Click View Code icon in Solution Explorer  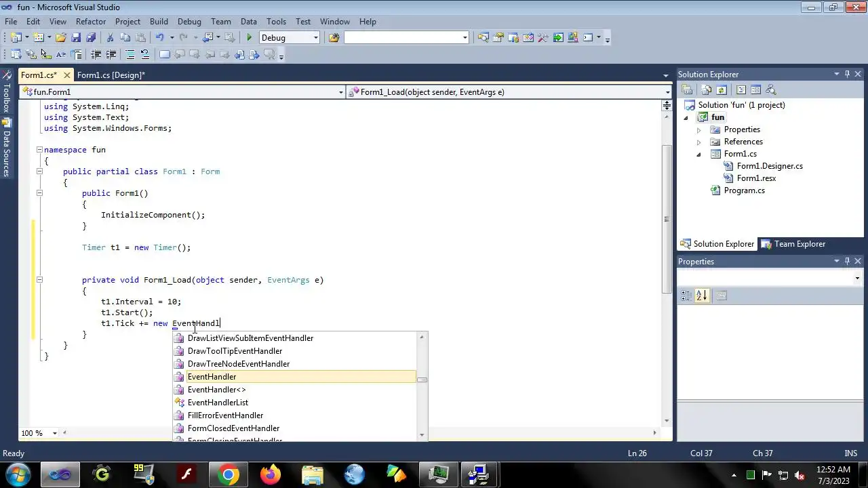click(x=741, y=89)
